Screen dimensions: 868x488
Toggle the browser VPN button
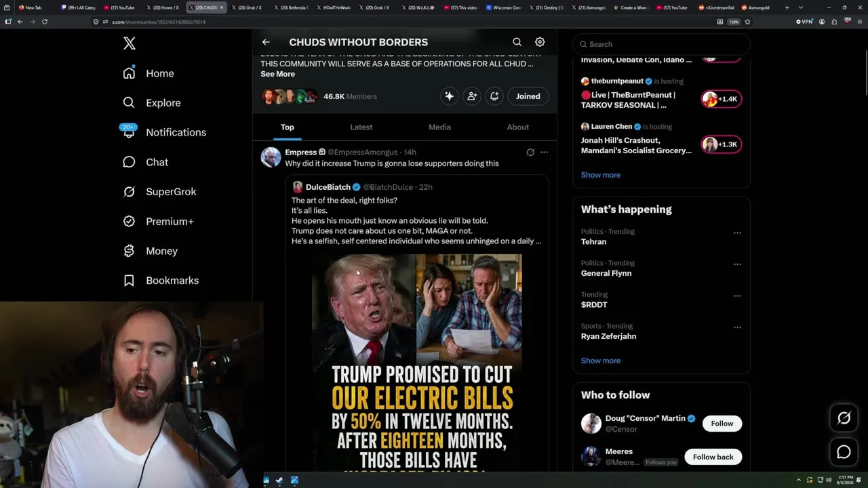click(804, 22)
